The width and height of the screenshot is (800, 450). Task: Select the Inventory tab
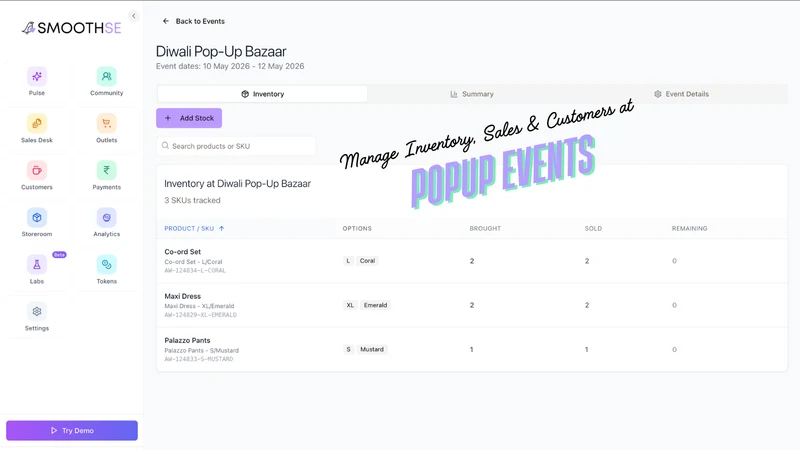tap(262, 94)
